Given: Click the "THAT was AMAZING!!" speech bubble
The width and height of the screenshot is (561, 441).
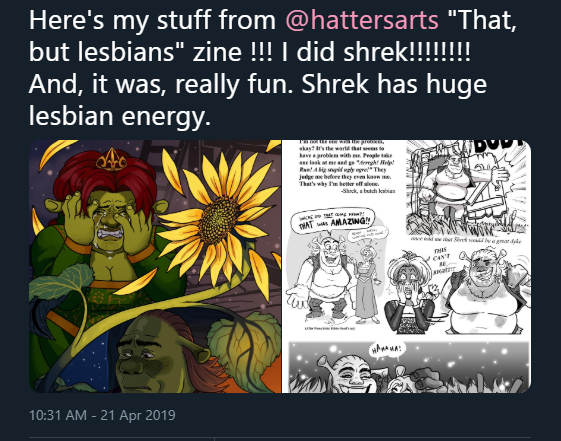Looking at the screenshot, I should click(332, 220).
